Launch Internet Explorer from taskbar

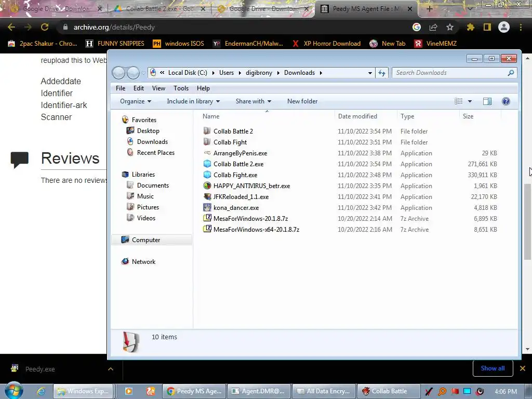pyautogui.click(x=41, y=391)
